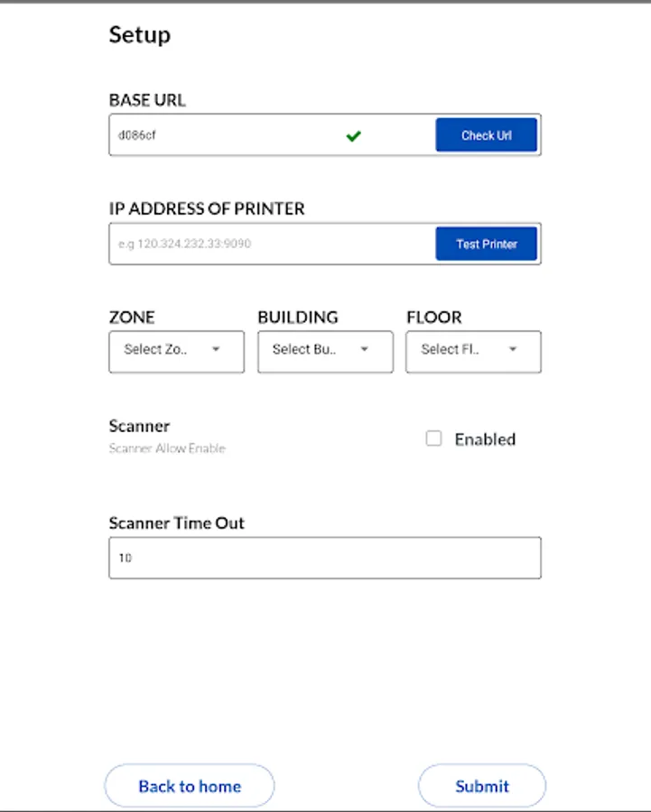
Task: Focus the printer IP address input field
Action: [272, 244]
